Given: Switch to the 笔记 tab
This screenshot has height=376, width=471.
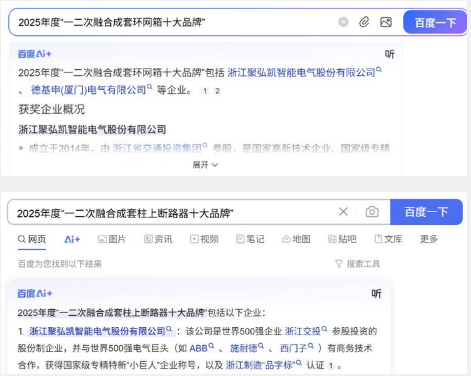Looking at the screenshot, I should pos(250,239).
